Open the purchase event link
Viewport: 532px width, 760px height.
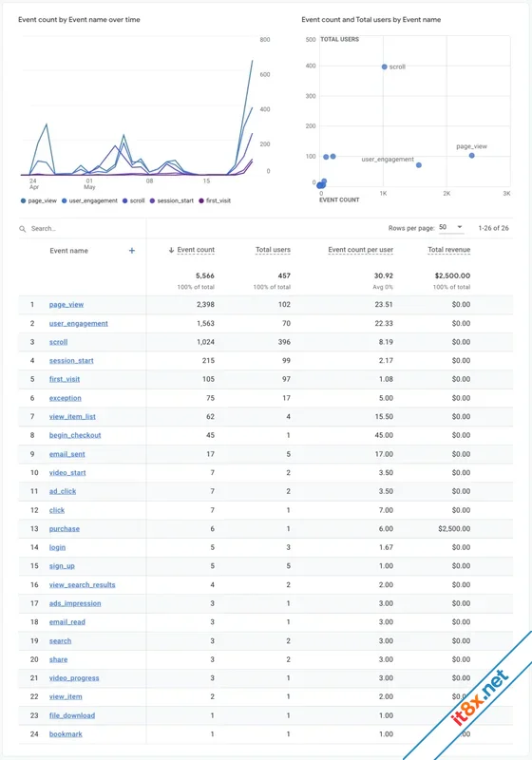[65, 529]
